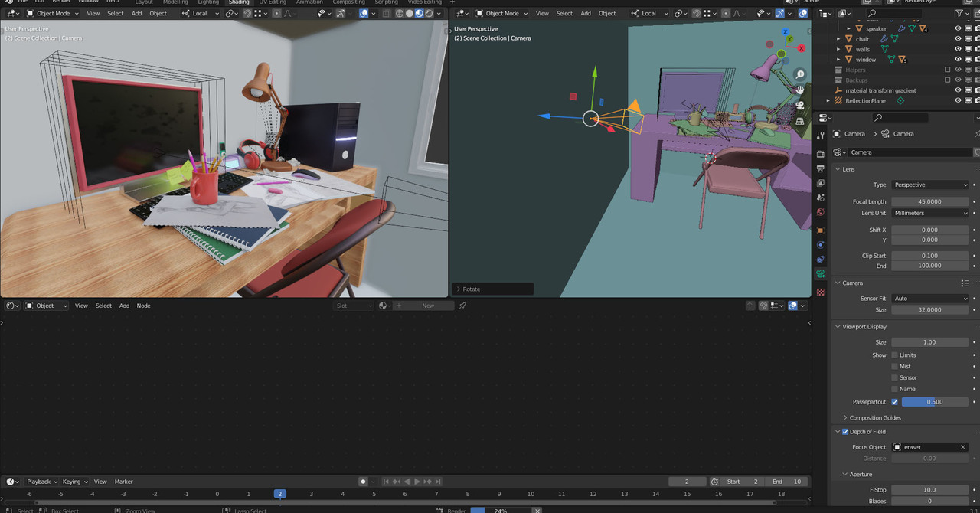Enable the Sensor checkbox

click(894, 377)
